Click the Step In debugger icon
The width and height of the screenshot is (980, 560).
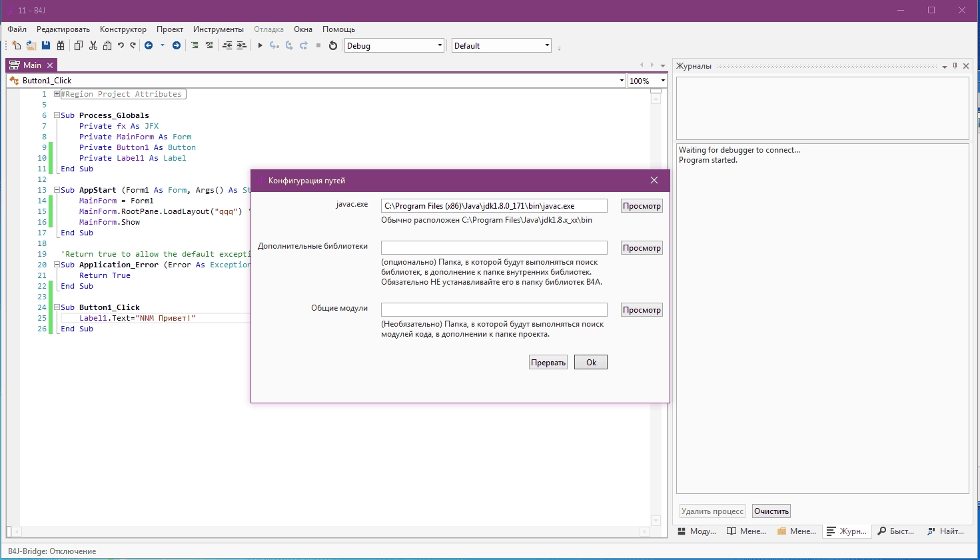[x=274, y=45]
